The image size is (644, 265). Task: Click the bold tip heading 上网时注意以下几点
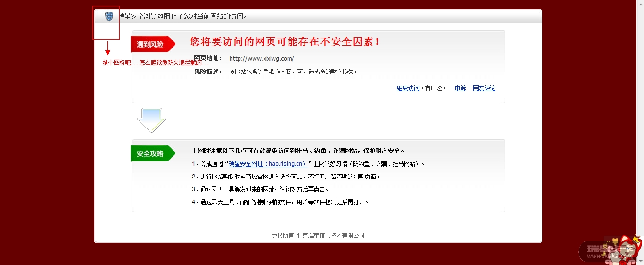[x=298, y=151]
